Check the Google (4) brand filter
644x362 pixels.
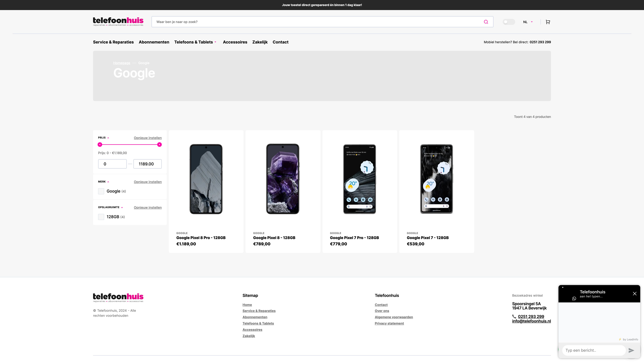[x=101, y=191]
